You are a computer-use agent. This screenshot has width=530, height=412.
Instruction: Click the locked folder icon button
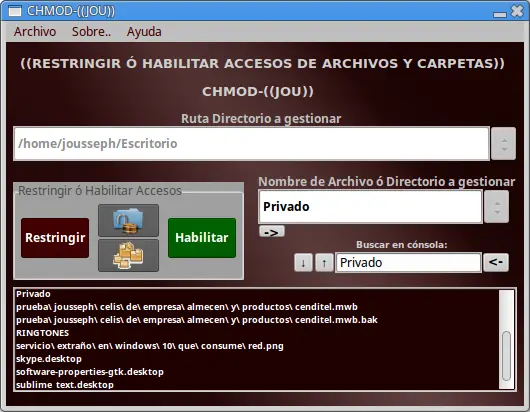tap(128, 220)
